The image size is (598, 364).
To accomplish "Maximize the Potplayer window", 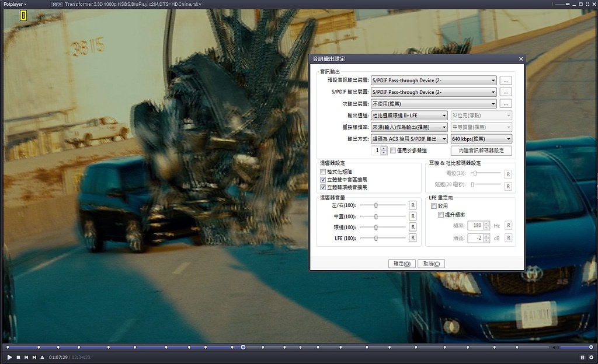I will (581, 4).
